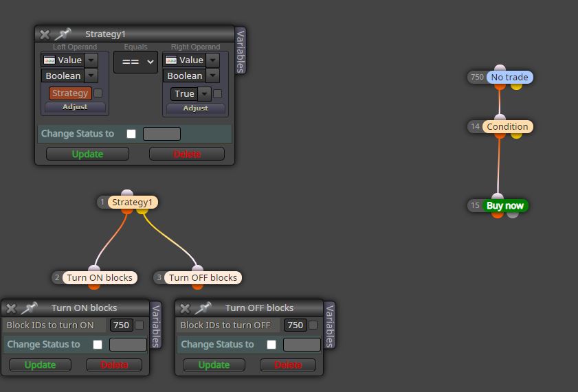Image resolution: width=578 pixels, height=392 pixels.
Task: Click Update in Strategy1 panel
Action: click(x=87, y=154)
